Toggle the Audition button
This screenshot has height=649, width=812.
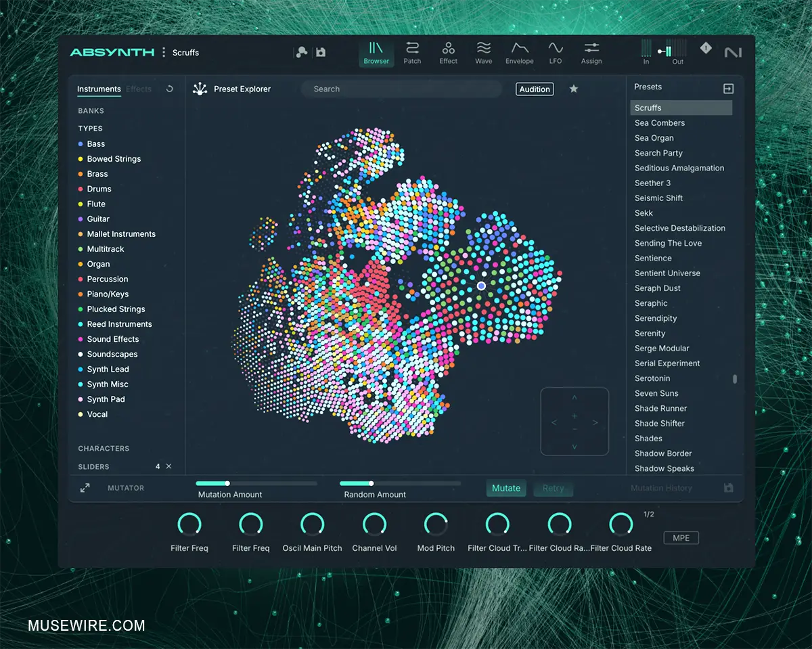tap(535, 89)
